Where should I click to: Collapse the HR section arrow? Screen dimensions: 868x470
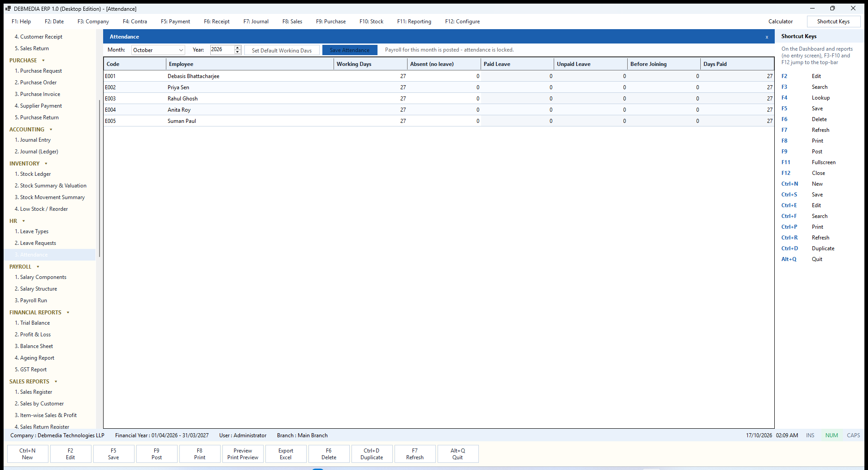coord(24,221)
